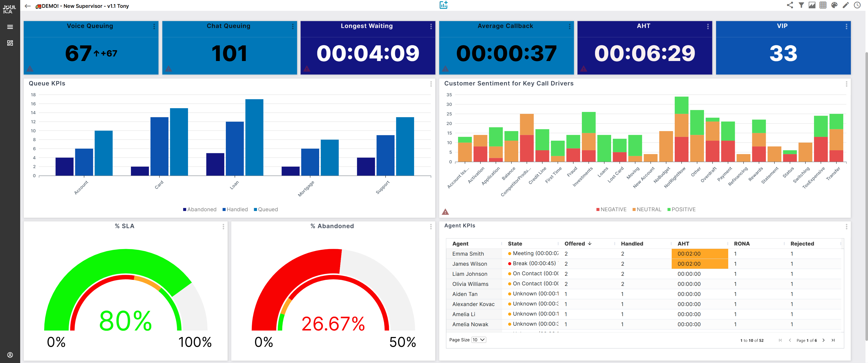Viewport: 868px width, 363px height.
Task: Go to next page of Agent KPIs
Action: pyautogui.click(x=824, y=340)
